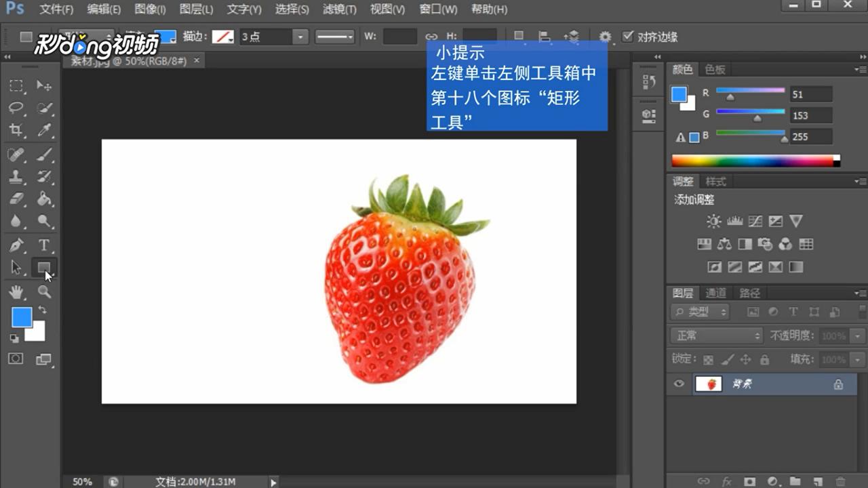Open stroke line type dropdown
The height and width of the screenshot is (488, 868).
335,37
